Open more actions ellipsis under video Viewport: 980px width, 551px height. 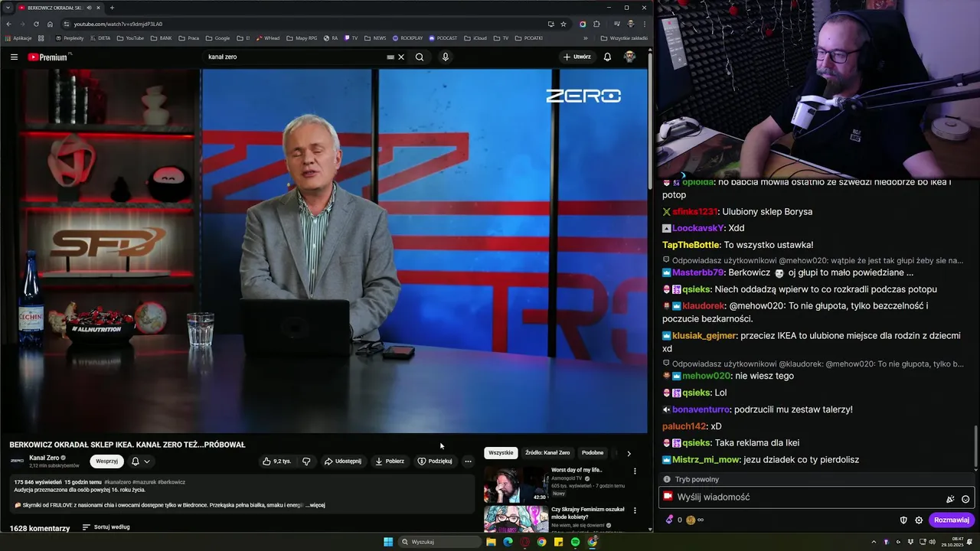tap(468, 461)
